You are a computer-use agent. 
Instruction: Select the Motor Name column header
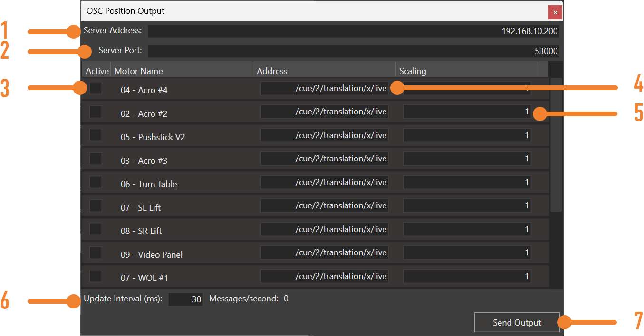pos(138,70)
